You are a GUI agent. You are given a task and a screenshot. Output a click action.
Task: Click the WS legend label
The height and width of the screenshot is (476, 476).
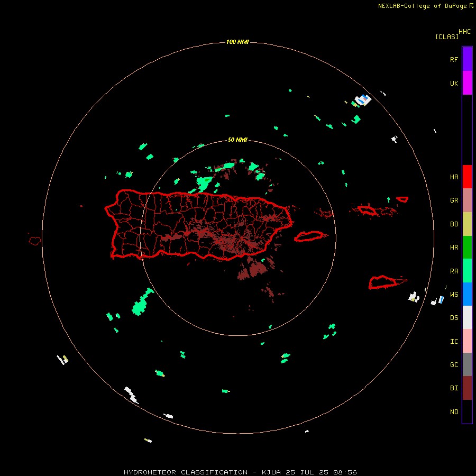454,295
